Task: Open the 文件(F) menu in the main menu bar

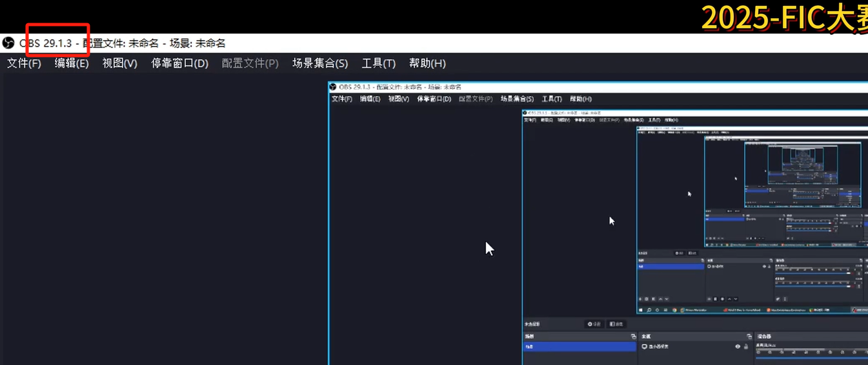Action: click(24, 63)
